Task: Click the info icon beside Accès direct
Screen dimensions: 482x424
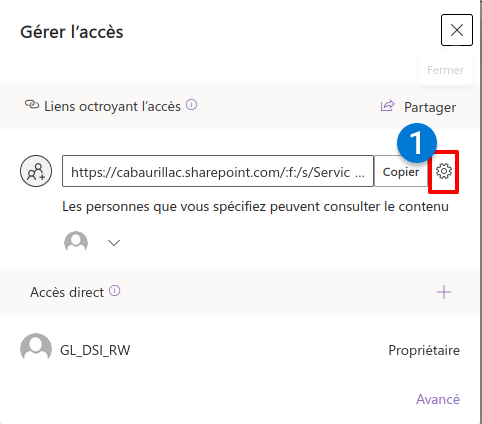Action: [115, 291]
